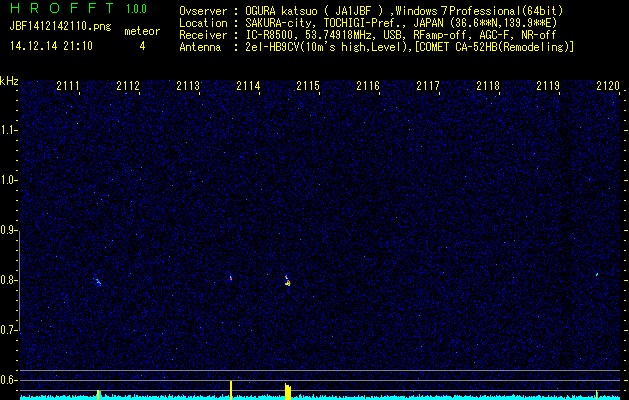Click the 2111 time axis label
Screen dimensions: 629x400
(68, 86)
